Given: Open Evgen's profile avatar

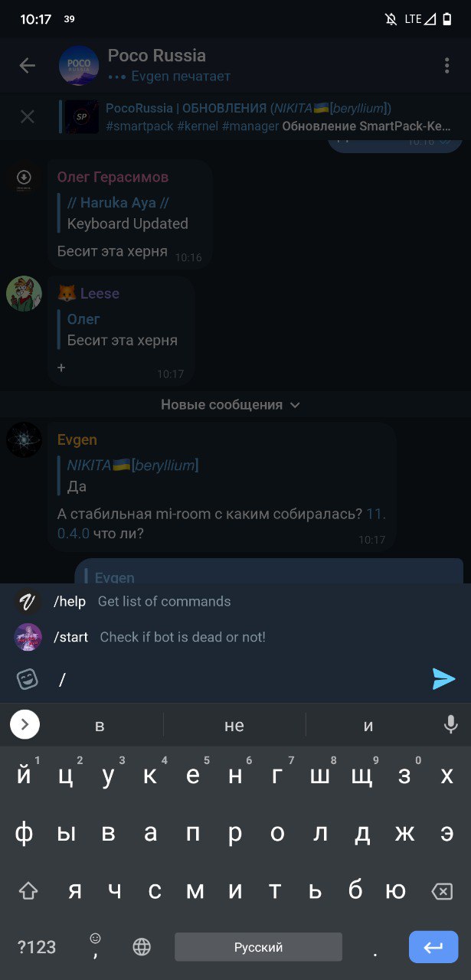Looking at the screenshot, I should [25, 440].
